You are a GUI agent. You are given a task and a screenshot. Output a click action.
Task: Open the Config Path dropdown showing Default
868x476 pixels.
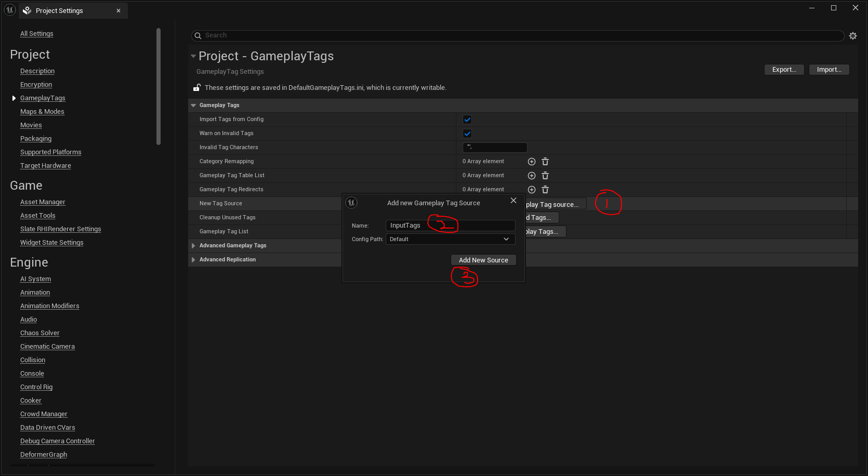[x=450, y=239]
